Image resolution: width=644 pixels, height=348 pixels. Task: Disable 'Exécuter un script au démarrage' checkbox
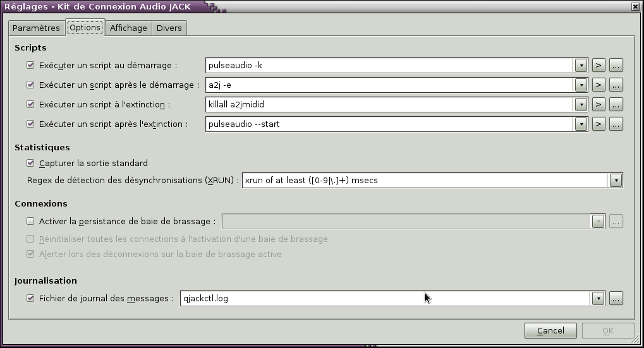pyautogui.click(x=30, y=65)
